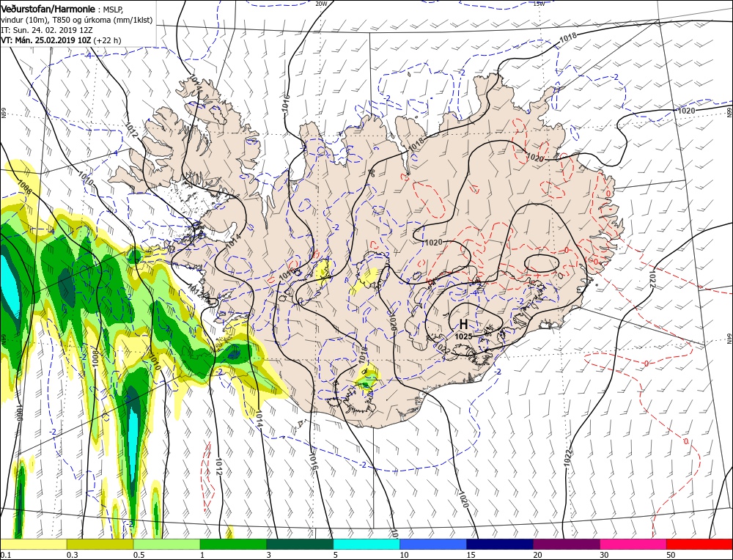
Task: Click the H high-pressure marker on the map
Action: click(x=463, y=324)
